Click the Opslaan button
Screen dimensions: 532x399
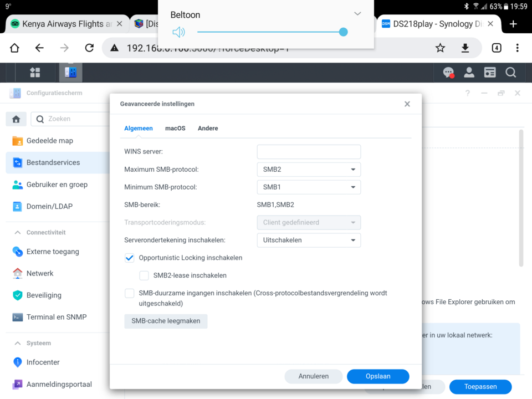point(378,376)
